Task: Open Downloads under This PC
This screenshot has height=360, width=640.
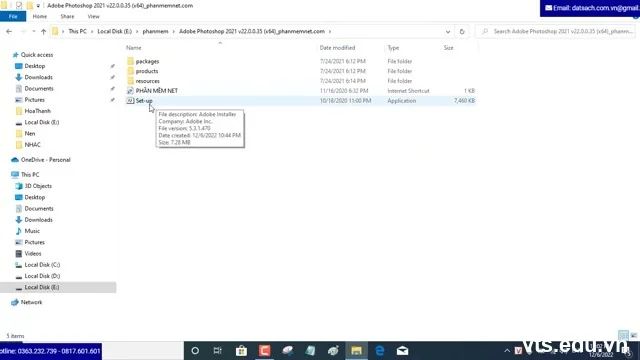Action: [38, 220]
